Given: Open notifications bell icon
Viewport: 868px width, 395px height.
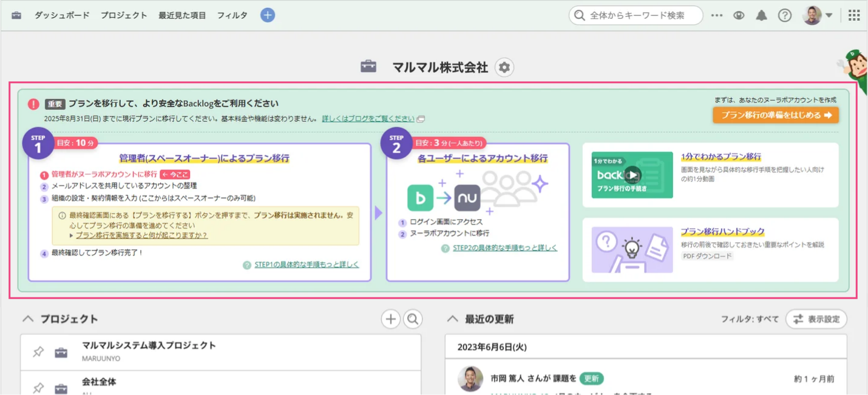Looking at the screenshot, I should tap(761, 16).
